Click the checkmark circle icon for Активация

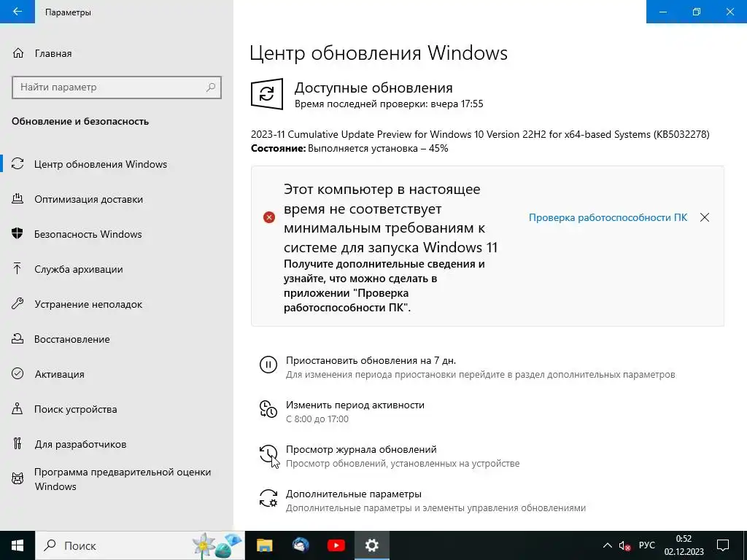[18, 374]
